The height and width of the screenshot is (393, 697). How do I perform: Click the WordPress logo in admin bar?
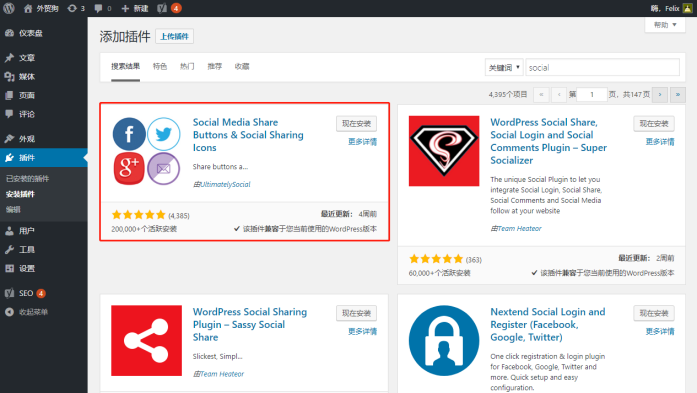click(x=9, y=8)
